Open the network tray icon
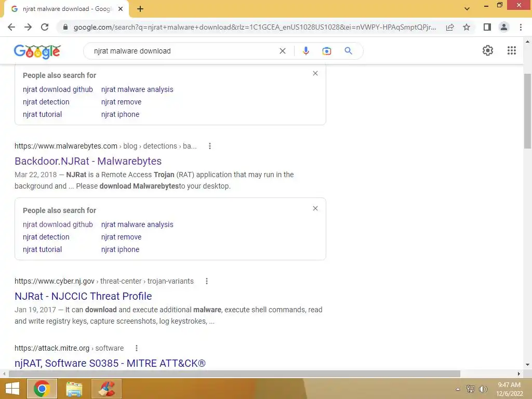Image resolution: width=532 pixels, height=399 pixels. coord(470,389)
